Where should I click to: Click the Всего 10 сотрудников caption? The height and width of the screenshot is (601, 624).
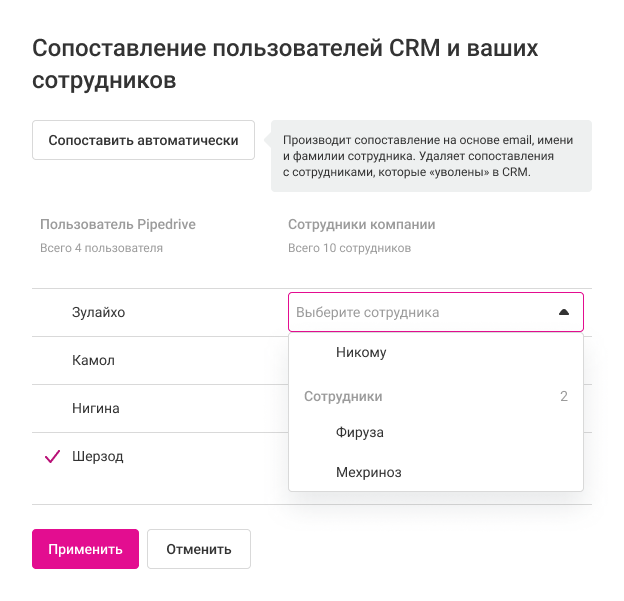click(x=349, y=248)
